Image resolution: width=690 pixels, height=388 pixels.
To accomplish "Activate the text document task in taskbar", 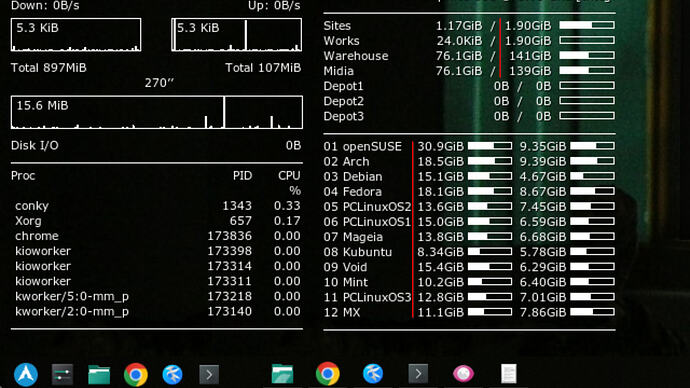I will click(508, 374).
